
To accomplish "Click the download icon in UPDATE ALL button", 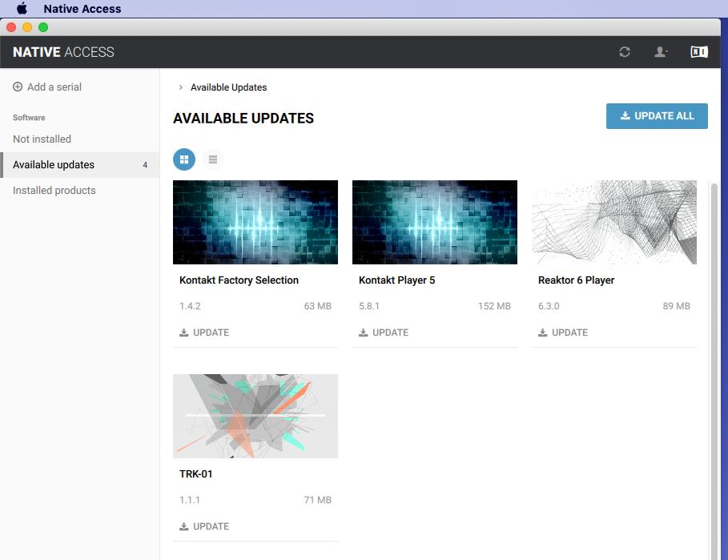I will (x=625, y=115).
